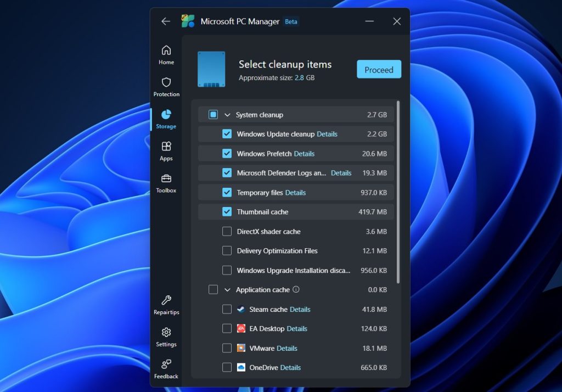This screenshot has height=392, width=562.
Task: Open Details for OneDrive cache
Action: (290, 367)
